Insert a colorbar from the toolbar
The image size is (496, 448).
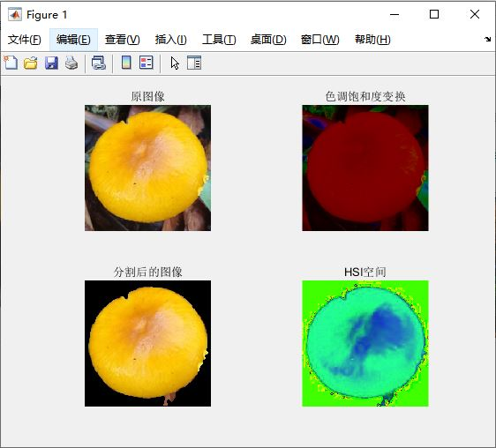click(x=126, y=63)
